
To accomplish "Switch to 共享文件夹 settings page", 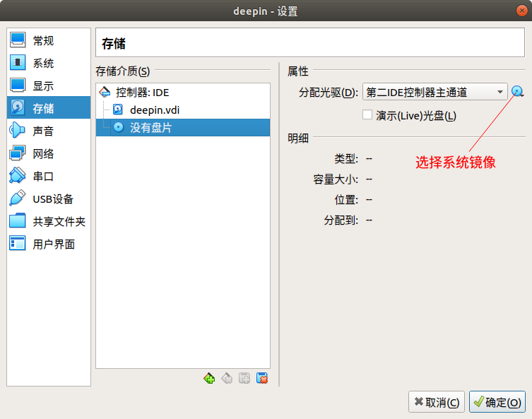I will [x=49, y=221].
